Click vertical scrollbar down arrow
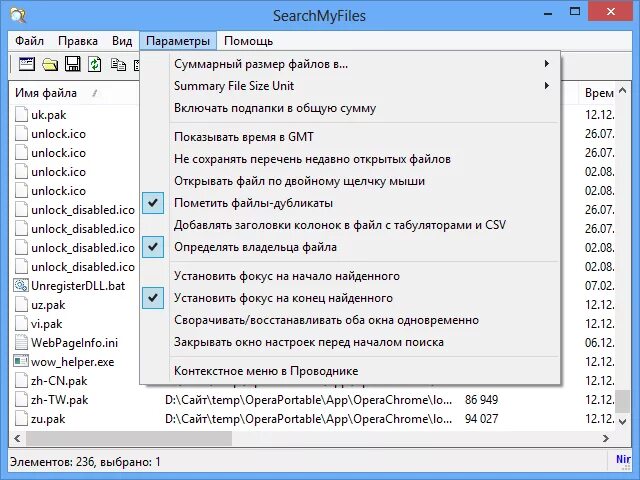 [622, 422]
